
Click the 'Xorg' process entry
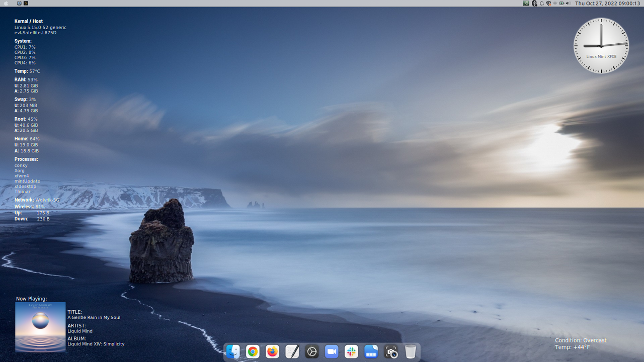tap(20, 170)
